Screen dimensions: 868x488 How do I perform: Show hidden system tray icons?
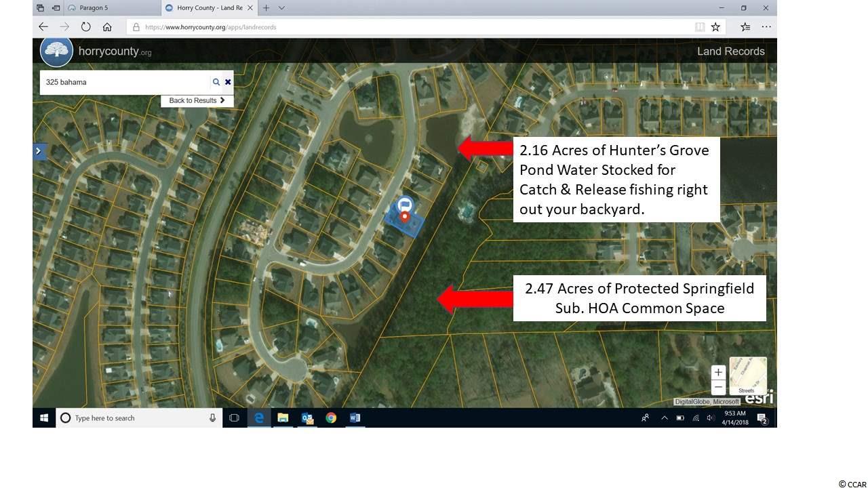664,418
